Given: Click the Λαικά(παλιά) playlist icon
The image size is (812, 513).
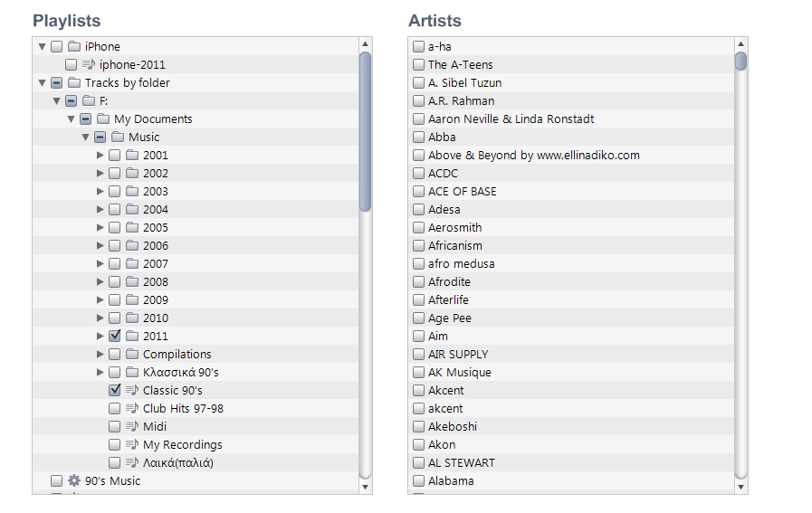Looking at the screenshot, I should click(132, 463).
